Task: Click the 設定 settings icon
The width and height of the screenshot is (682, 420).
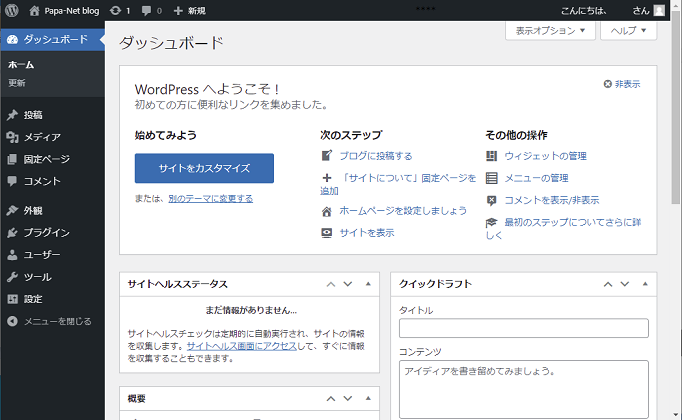Action: [12, 299]
